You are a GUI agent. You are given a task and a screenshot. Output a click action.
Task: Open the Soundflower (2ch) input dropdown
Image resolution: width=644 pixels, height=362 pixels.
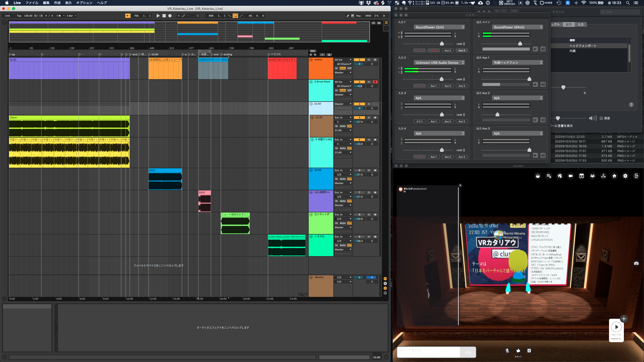439,27
